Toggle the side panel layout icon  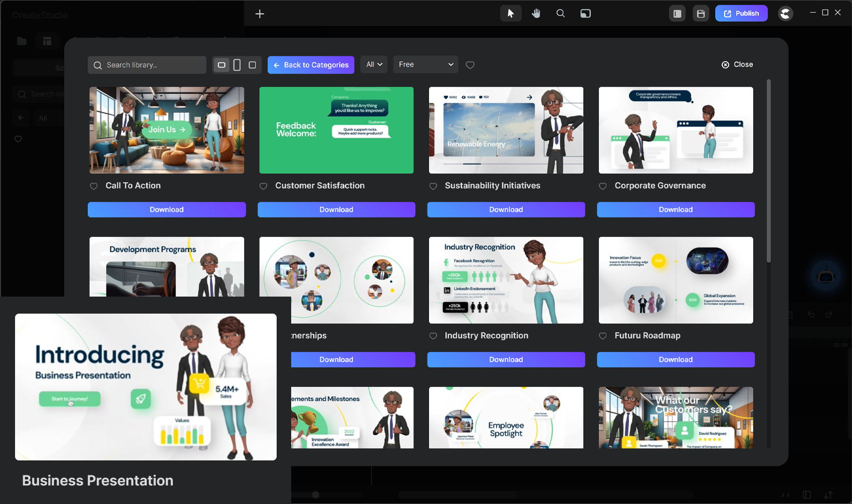tap(677, 14)
